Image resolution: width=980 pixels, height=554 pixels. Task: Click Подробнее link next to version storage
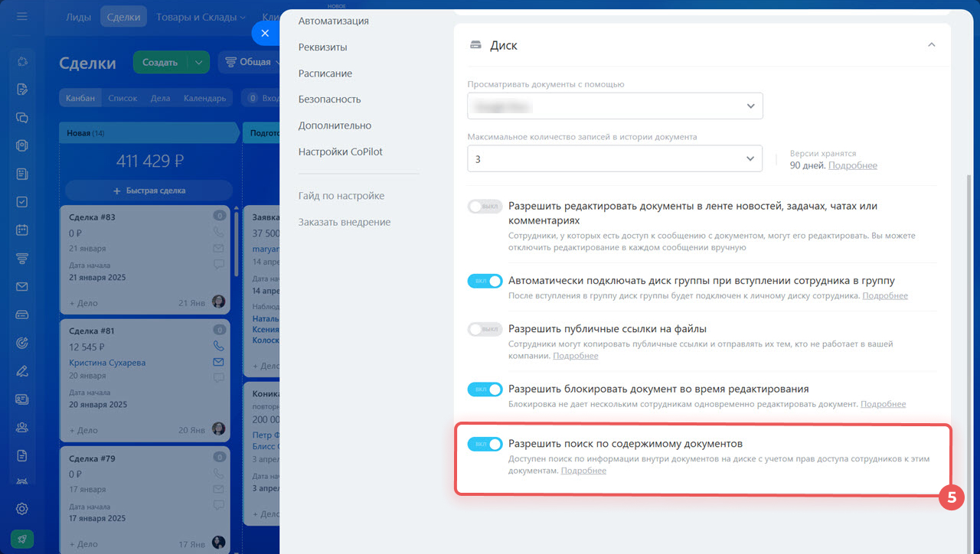(x=852, y=166)
